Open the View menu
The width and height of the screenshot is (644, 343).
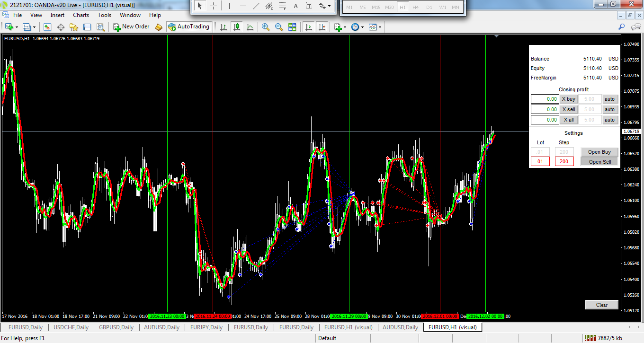(x=36, y=15)
